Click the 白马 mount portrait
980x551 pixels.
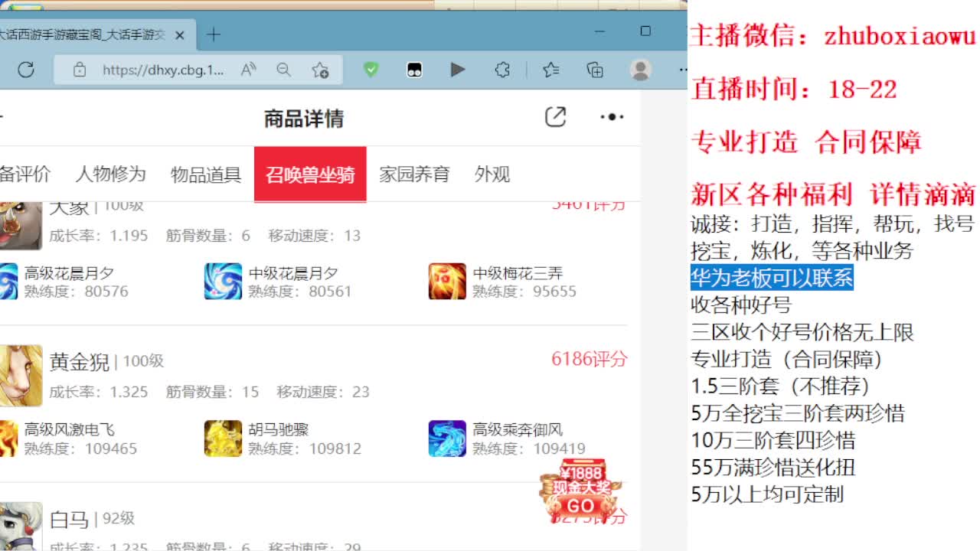pyautogui.click(x=21, y=527)
